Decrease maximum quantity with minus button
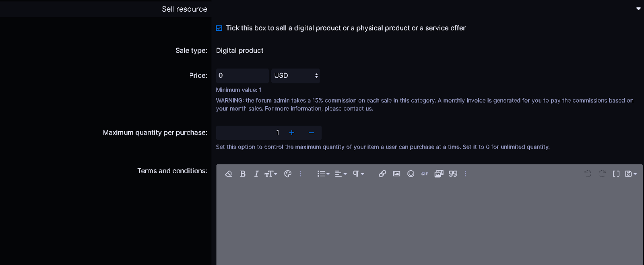This screenshot has width=644, height=265. coord(311,133)
